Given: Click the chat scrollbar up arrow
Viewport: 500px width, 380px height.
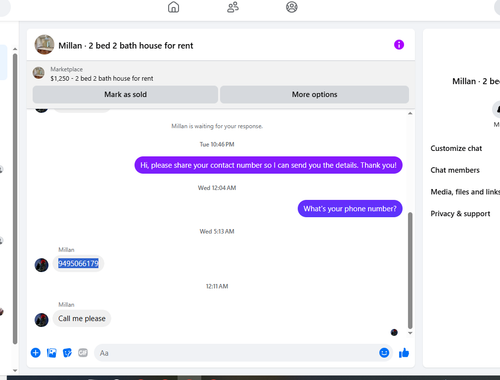Looking at the screenshot, I should 410,114.
